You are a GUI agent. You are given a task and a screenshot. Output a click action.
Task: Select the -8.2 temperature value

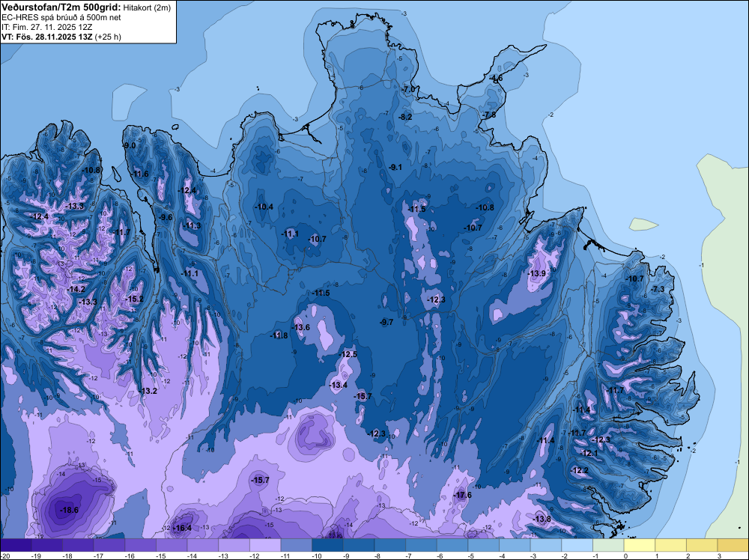tap(405, 117)
